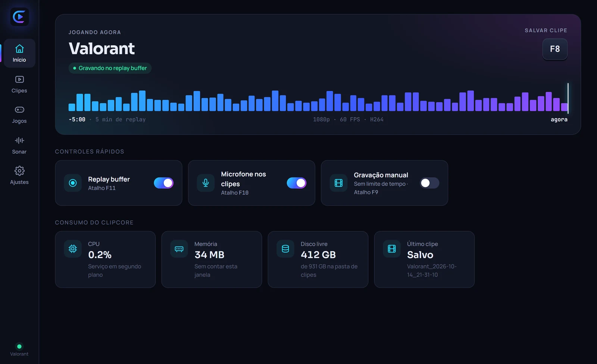
Task: Click the CPU chip icon
Action: (73, 249)
